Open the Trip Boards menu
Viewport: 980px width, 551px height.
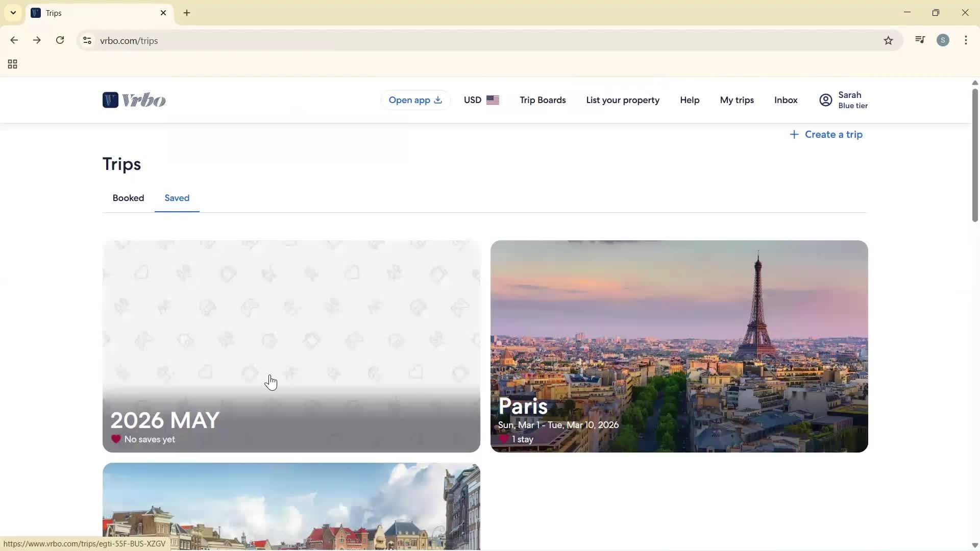[542, 100]
